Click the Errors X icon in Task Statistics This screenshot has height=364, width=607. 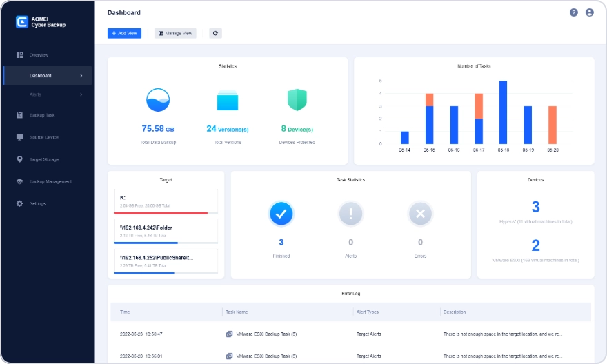tap(420, 214)
